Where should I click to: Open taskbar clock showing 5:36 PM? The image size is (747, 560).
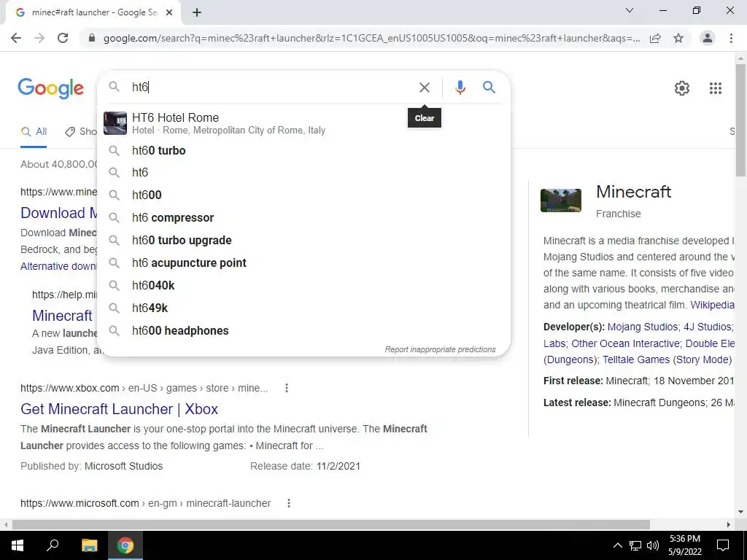(684, 545)
